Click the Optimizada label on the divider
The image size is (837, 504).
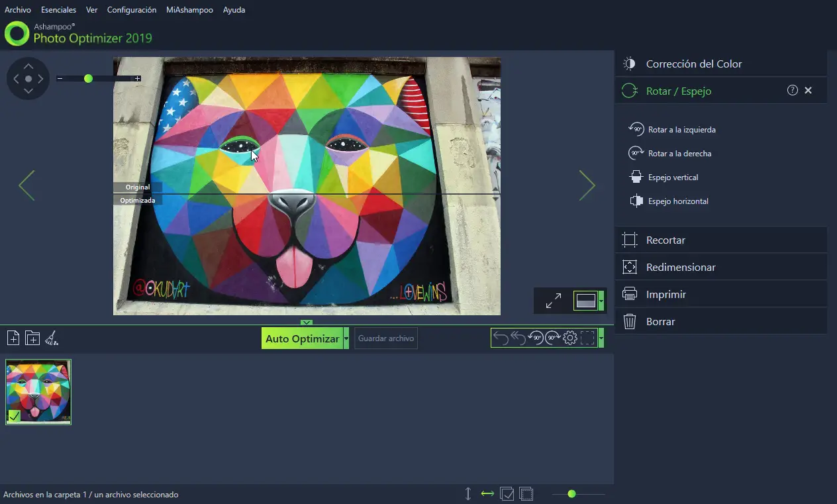point(138,200)
